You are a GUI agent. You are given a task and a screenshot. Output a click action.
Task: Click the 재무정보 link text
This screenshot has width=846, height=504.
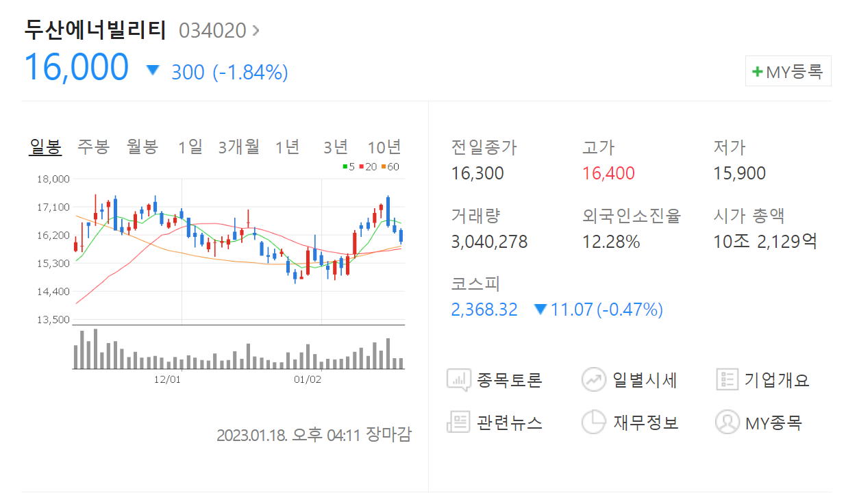(645, 423)
